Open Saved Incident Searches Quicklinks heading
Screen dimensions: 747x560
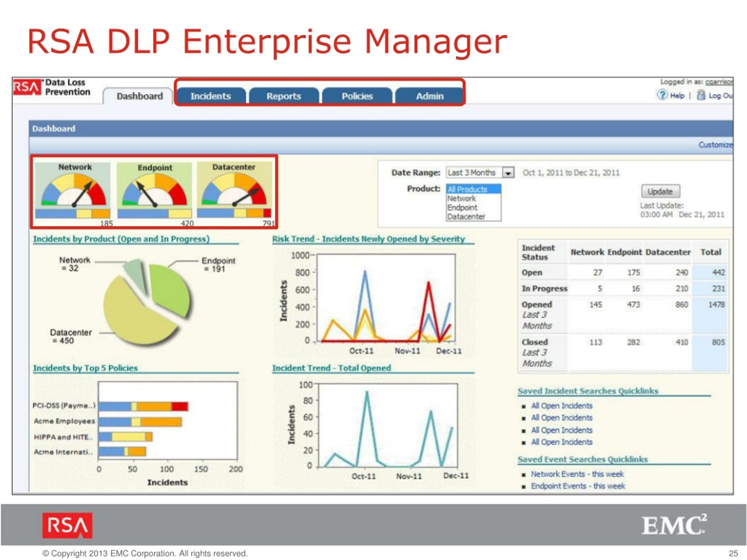pyautogui.click(x=588, y=391)
